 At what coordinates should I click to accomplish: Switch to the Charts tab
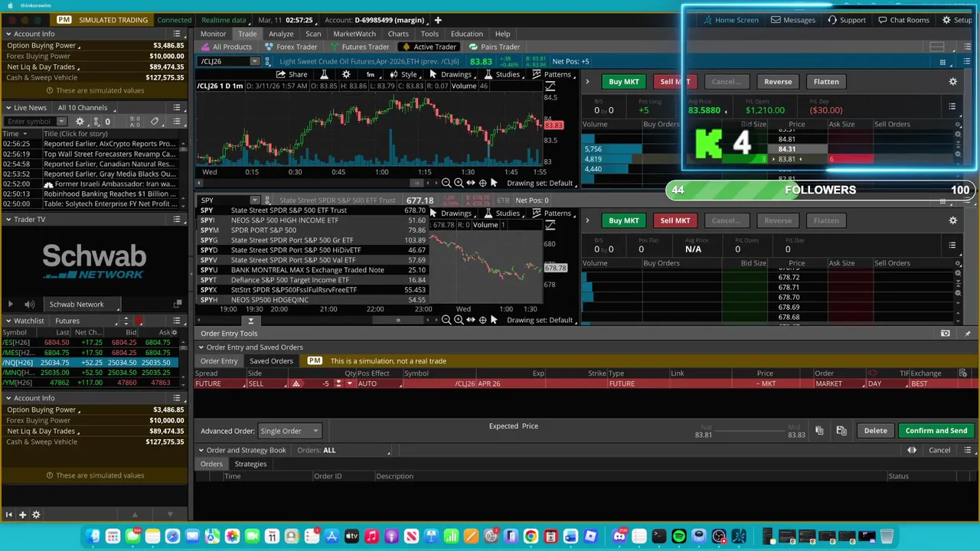(398, 34)
